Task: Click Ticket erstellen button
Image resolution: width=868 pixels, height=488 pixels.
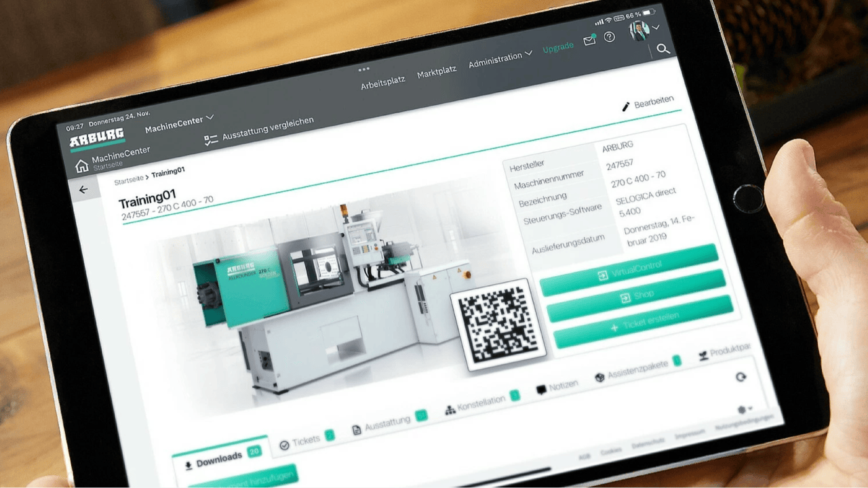Action: (x=644, y=321)
